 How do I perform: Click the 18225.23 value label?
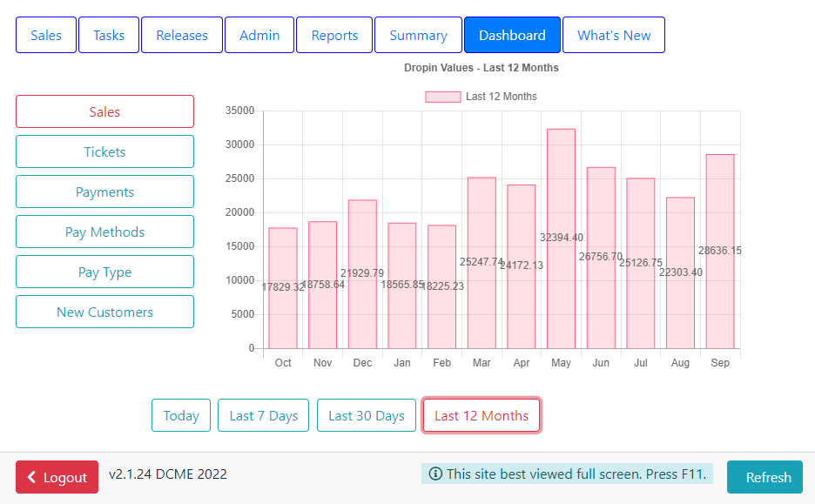(x=442, y=286)
